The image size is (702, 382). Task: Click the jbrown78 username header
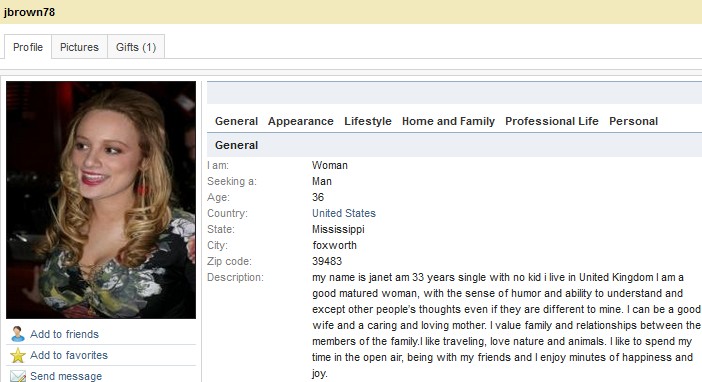[30, 12]
